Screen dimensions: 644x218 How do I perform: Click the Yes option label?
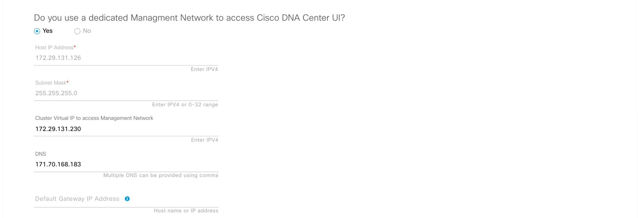click(48, 31)
